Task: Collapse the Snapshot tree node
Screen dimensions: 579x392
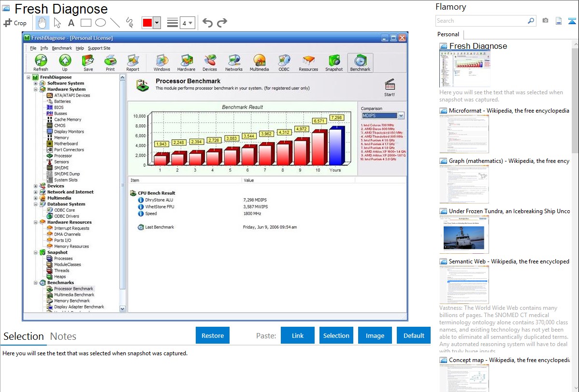Action: (36, 252)
